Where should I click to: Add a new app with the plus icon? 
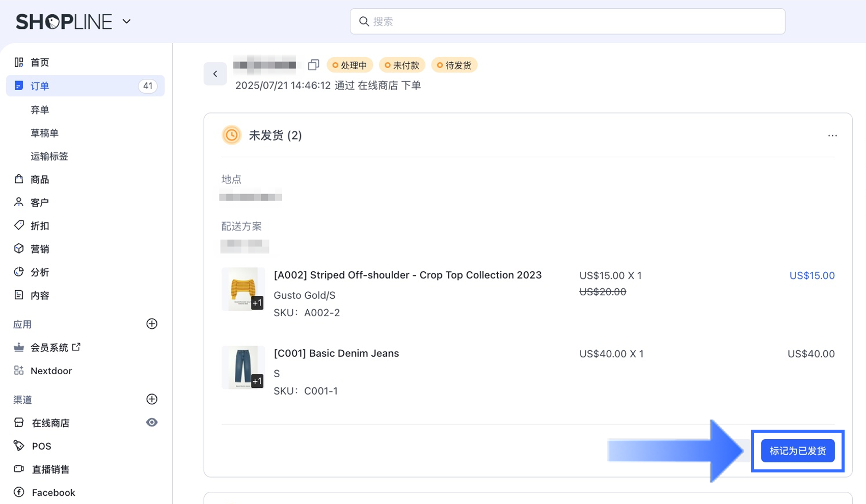[152, 324]
